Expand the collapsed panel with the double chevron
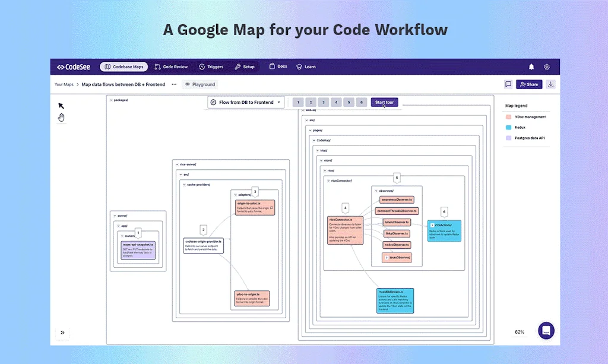Viewport: 608px width, 364px height. [x=62, y=333]
